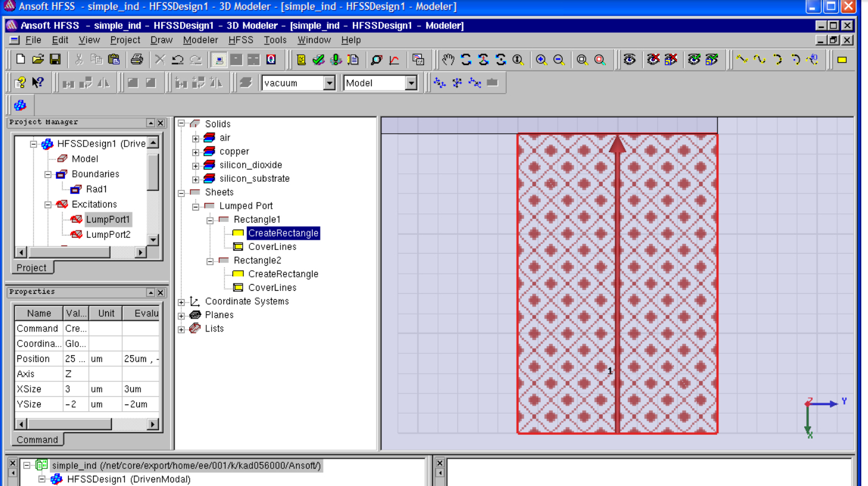This screenshot has height=486, width=868.
Task: Click the Unit column header
Action: pos(106,313)
